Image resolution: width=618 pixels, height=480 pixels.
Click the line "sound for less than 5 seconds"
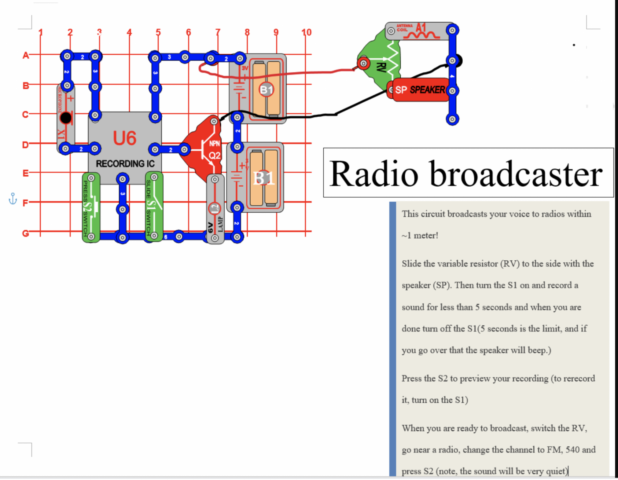(491, 307)
